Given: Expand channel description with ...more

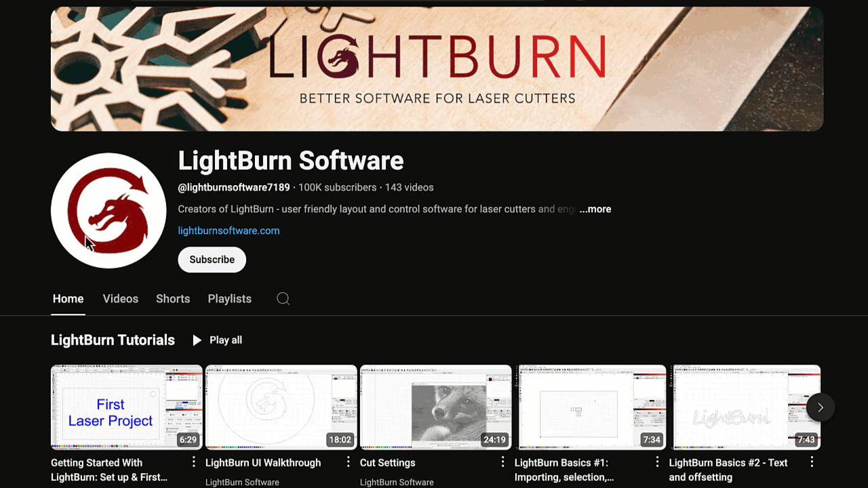Looking at the screenshot, I should [x=595, y=209].
